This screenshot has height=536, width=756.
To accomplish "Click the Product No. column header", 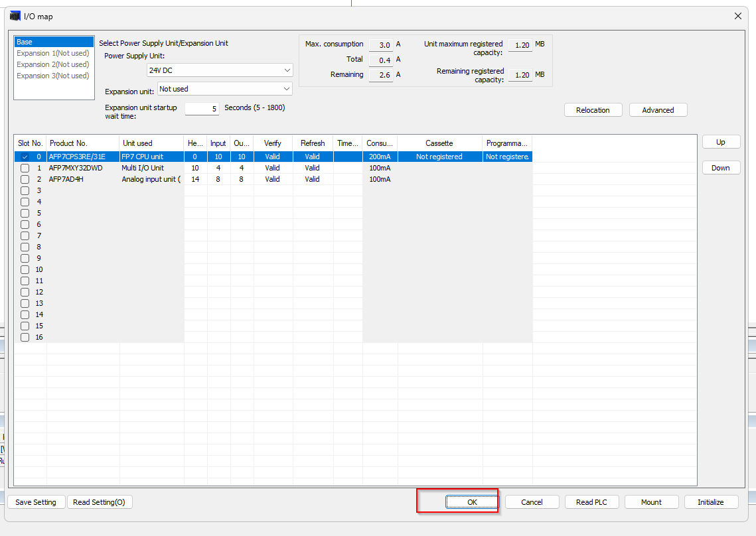I will tap(83, 143).
